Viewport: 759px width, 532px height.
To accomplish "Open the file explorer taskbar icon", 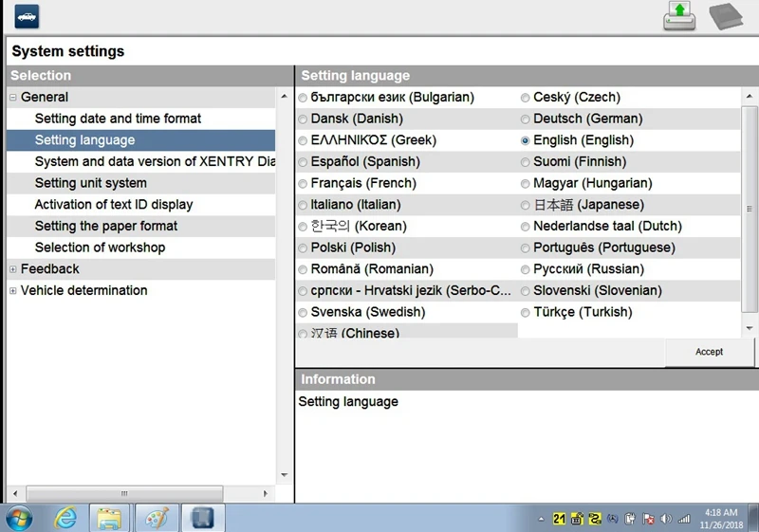I will pyautogui.click(x=109, y=519).
